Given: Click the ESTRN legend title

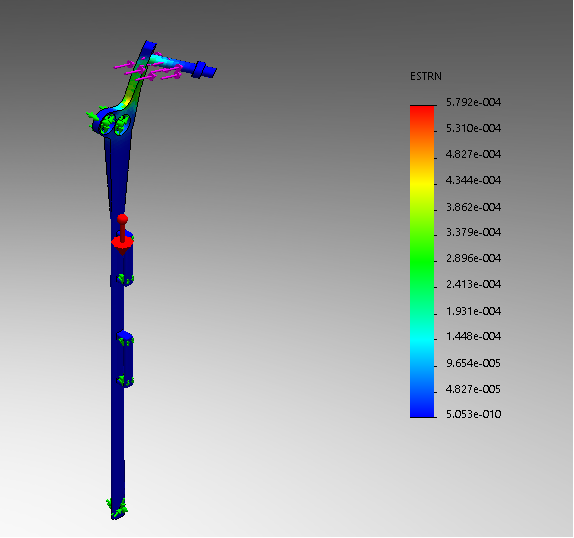Looking at the screenshot, I should [x=426, y=76].
